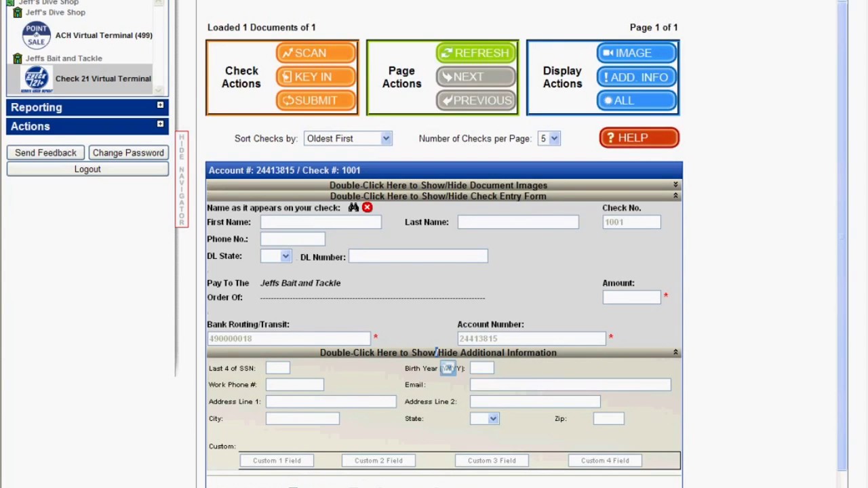Click the First Name input field

point(321,222)
